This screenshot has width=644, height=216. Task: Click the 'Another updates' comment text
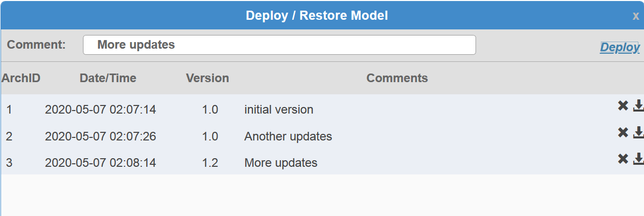(x=288, y=136)
